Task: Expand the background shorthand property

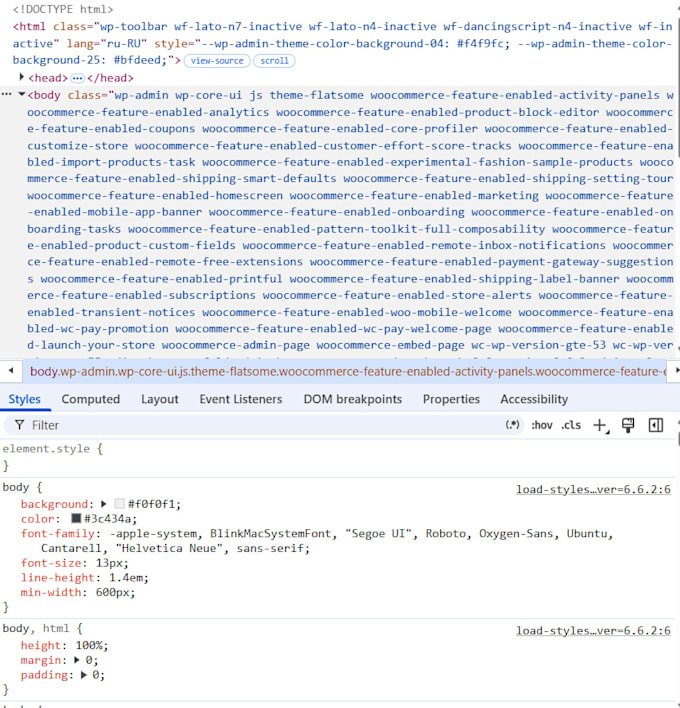Action: (x=104, y=503)
